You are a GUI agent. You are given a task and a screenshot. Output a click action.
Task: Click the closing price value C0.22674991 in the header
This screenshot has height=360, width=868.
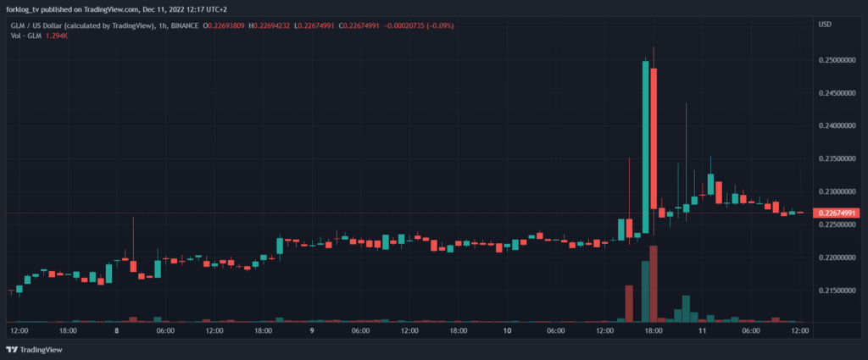point(371,25)
